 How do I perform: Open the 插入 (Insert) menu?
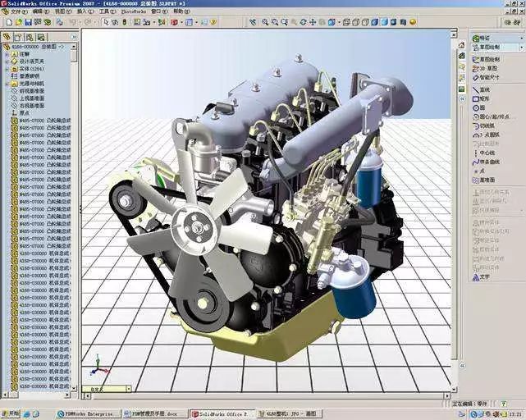[x=85, y=11]
